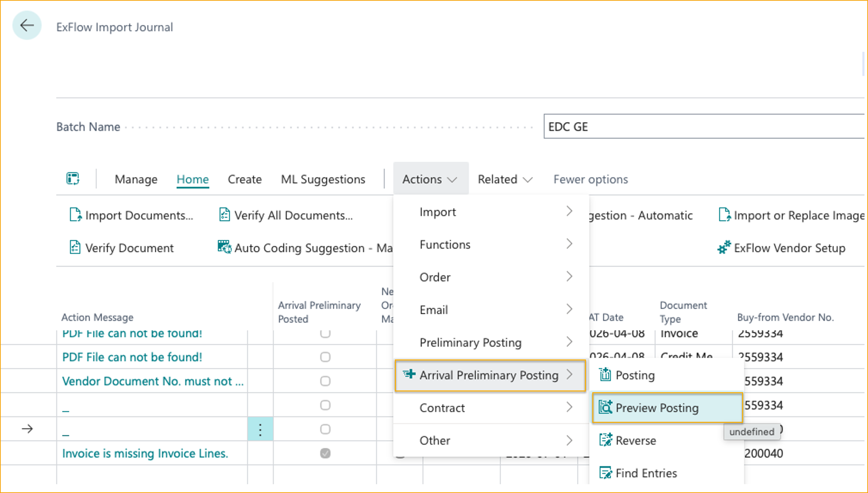
Task: Open 'Vendor Document No. must not ...' message
Action: click(x=153, y=381)
